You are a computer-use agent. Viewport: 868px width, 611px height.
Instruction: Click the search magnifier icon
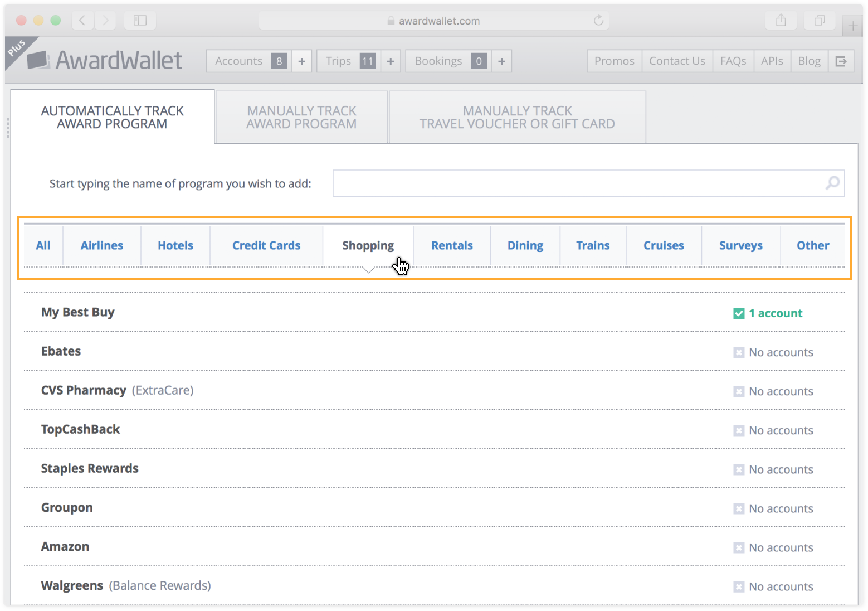tap(832, 183)
